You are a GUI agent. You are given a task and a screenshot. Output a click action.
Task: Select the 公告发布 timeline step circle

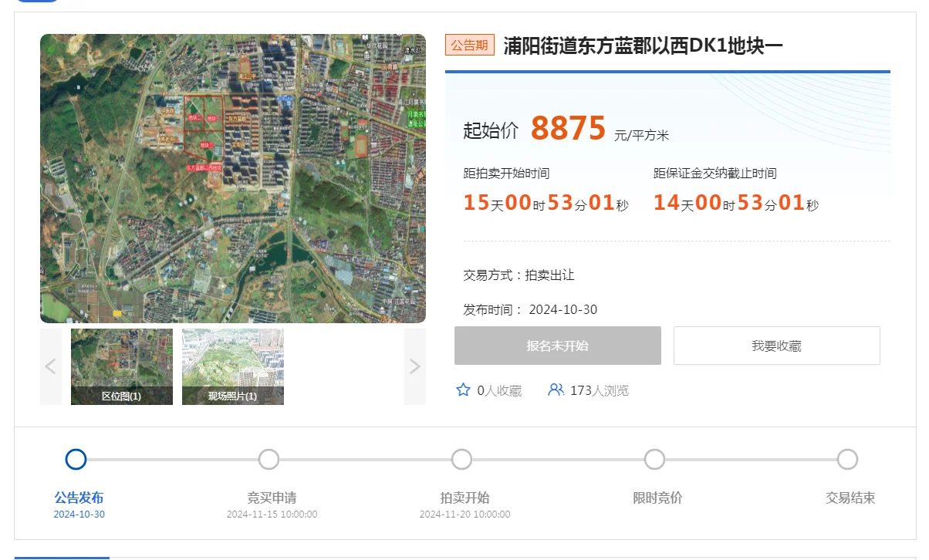click(76, 460)
